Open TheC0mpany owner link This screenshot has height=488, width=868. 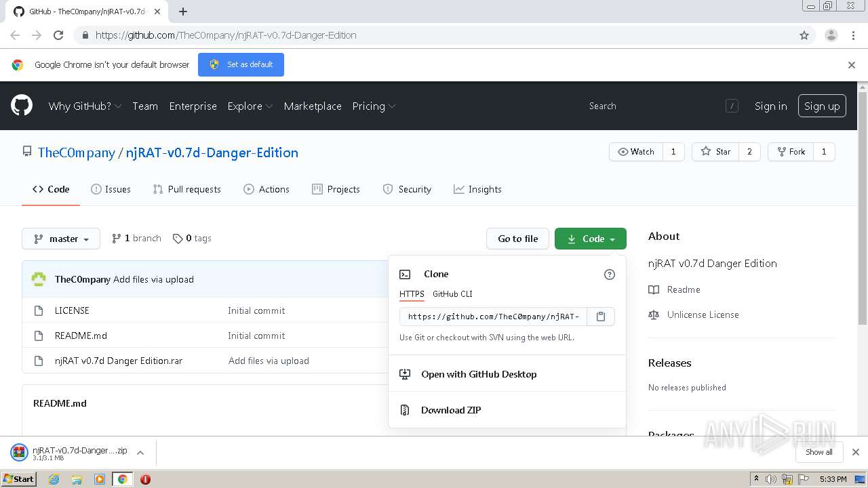tap(77, 153)
